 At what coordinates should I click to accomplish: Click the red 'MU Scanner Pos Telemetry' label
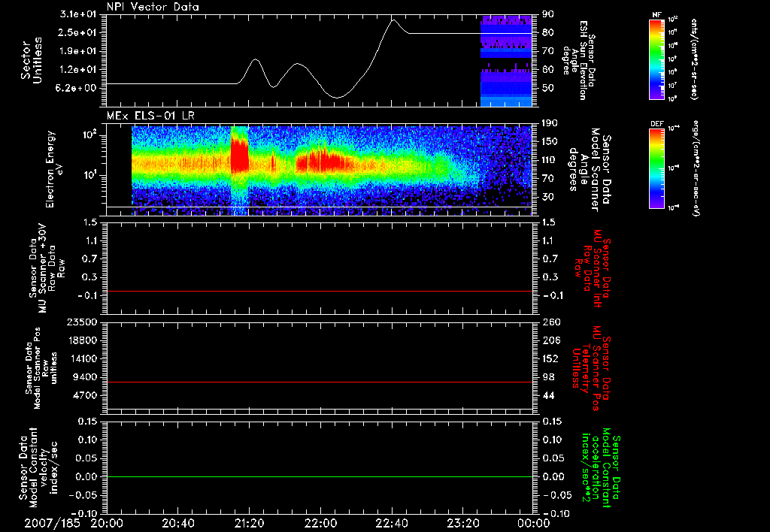[x=592, y=368]
